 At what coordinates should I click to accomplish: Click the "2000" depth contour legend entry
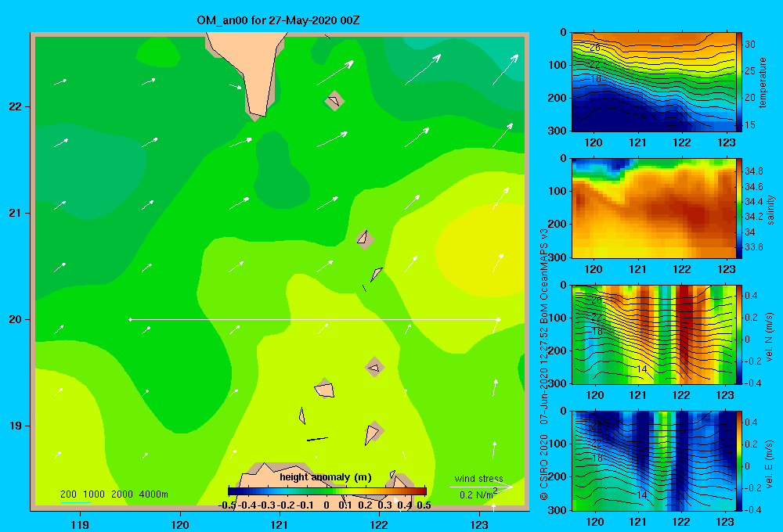pyautogui.click(x=122, y=494)
